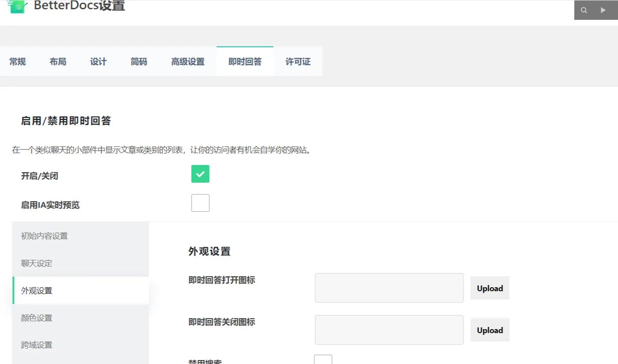Upload an image for 即时回答关闭图标
This screenshot has width=618, height=364.
click(x=490, y=330)
